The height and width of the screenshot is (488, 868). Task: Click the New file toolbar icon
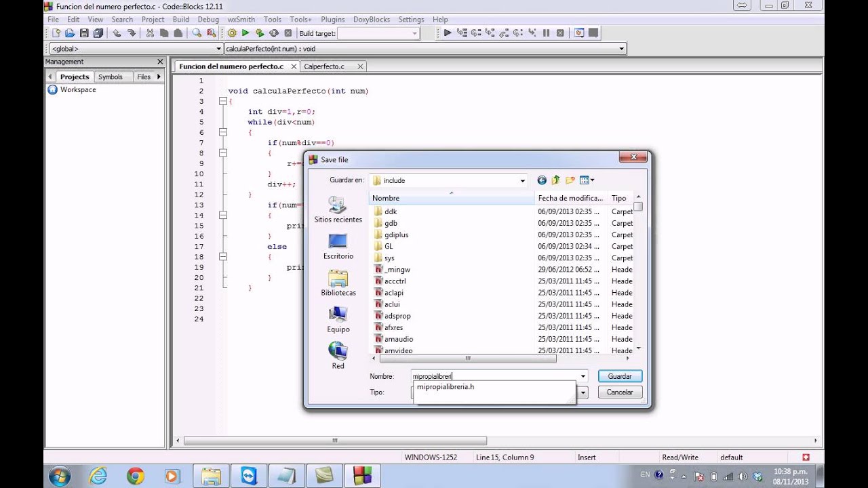point(56,33)
